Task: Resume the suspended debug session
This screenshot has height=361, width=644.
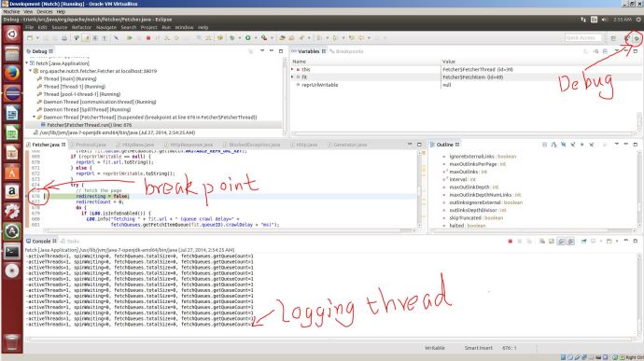Action: 130,38
